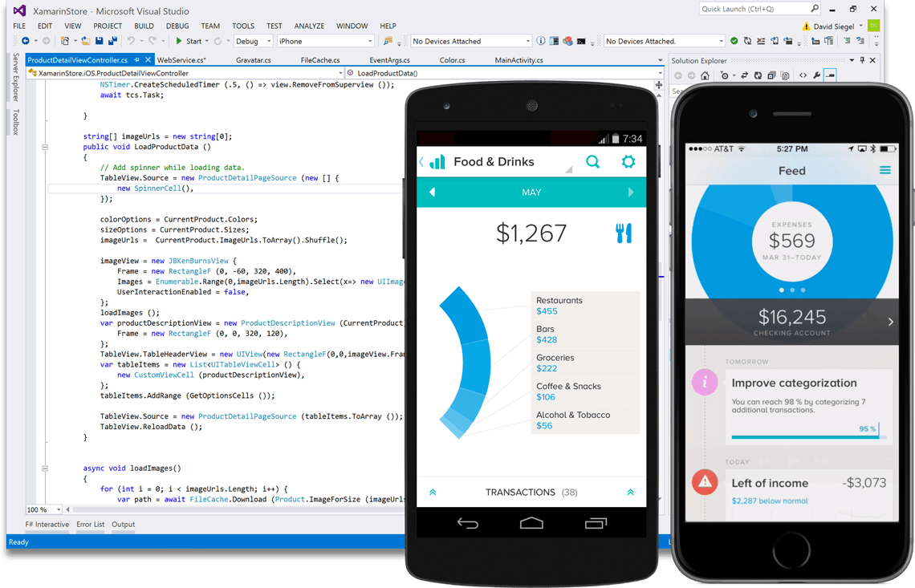This screenshot has height=588, width=915.
Task: Click the 95% progress bar under Improve categorization
Action: pos(805,436)
